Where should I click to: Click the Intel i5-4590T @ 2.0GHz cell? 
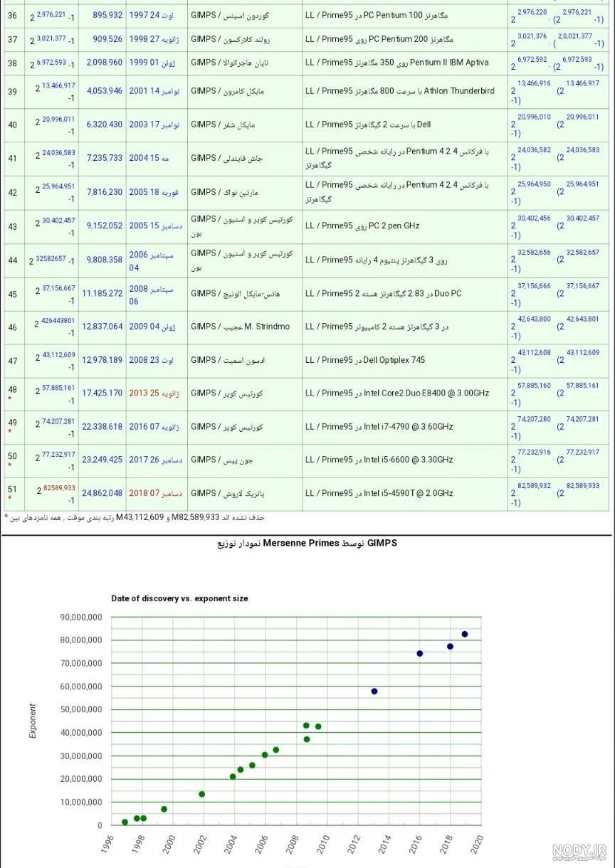(404, 493)
